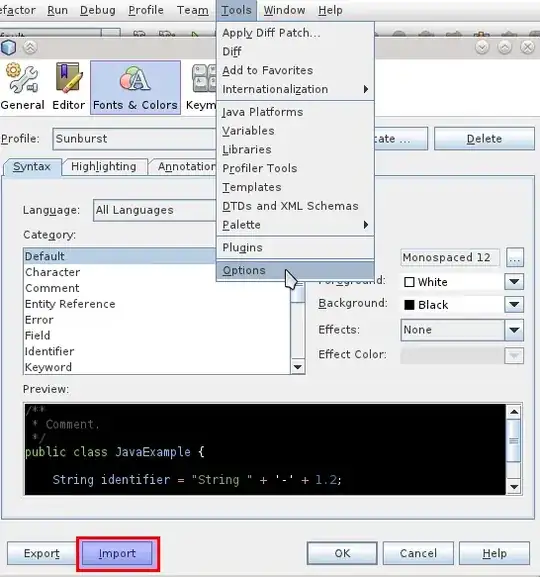Viewport: 540px width, 577px height.
Task: Switch to the Highlighting tab
Action: click(x=104, y=167)
